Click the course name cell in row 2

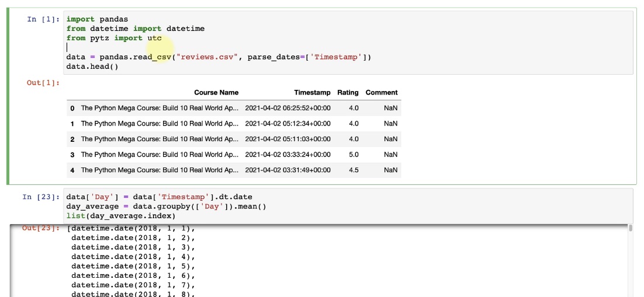pyautogui.click(x=160, y=139)
